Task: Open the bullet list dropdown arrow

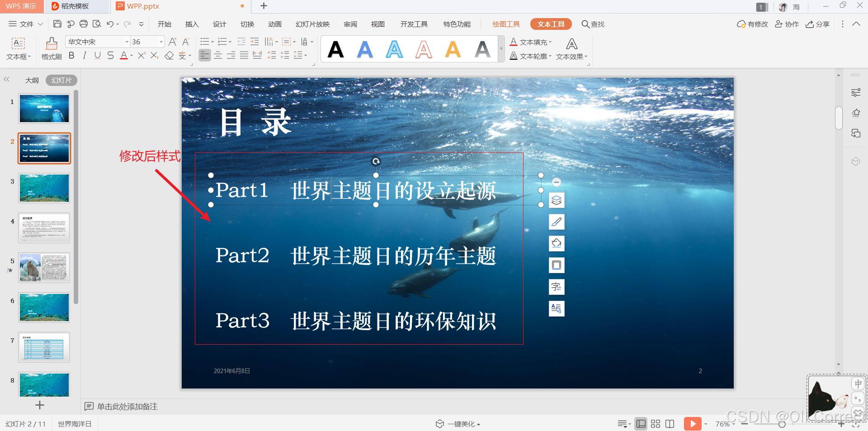Action: point(212,42)
